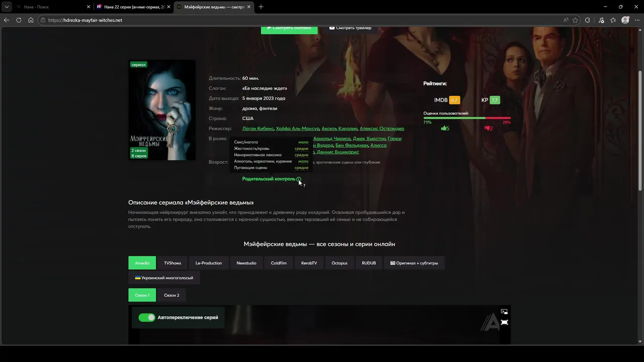Open the browser home page icon
The image size is (644, 362).
tap(31, 20)
